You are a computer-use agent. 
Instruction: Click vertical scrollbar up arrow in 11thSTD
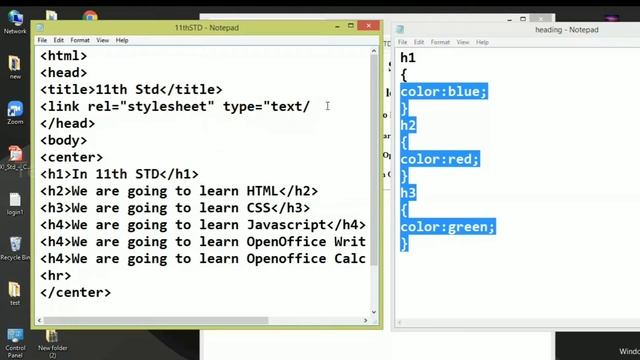pyautogui.click(x=374, y=51)
